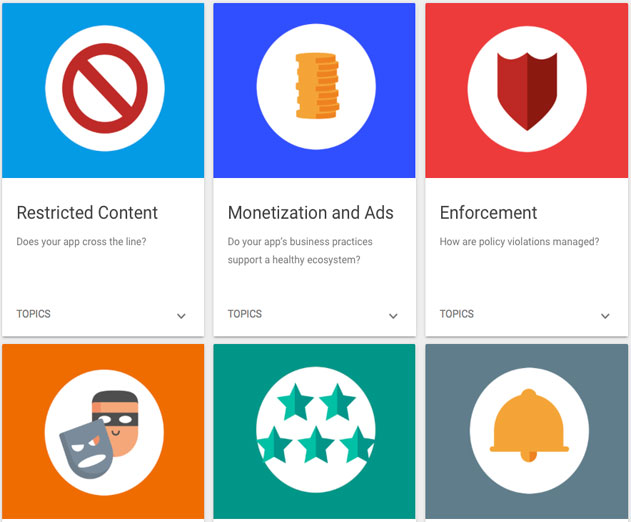Expand topics chevron on Monetization and Ads card
Screen dimensions: 631x522
tap(393, 316)
